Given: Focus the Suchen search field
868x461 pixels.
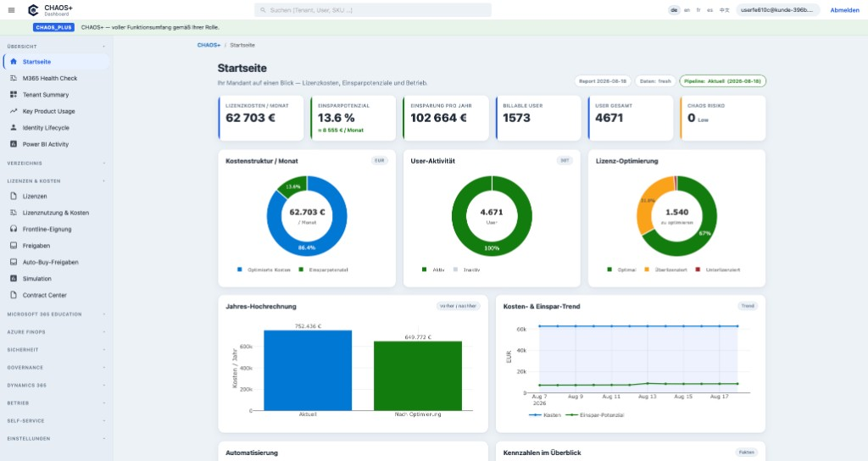Looking at the screenshot, I should (373, 10).
